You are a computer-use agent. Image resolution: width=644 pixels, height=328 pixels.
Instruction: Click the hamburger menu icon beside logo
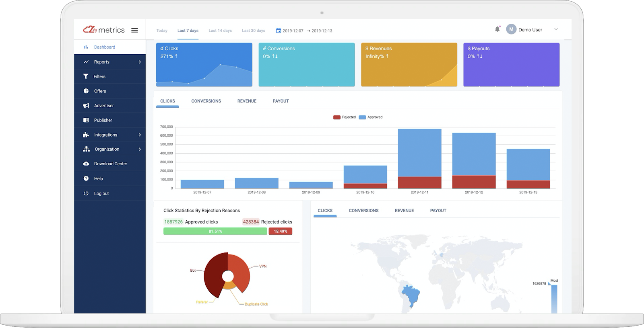point(134,30)
